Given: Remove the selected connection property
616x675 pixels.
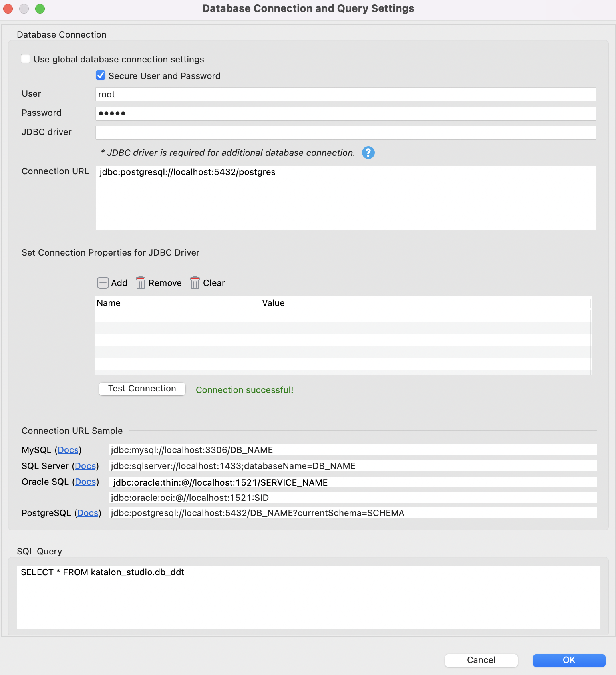Looking at the screenshot, I should point(159,283).
